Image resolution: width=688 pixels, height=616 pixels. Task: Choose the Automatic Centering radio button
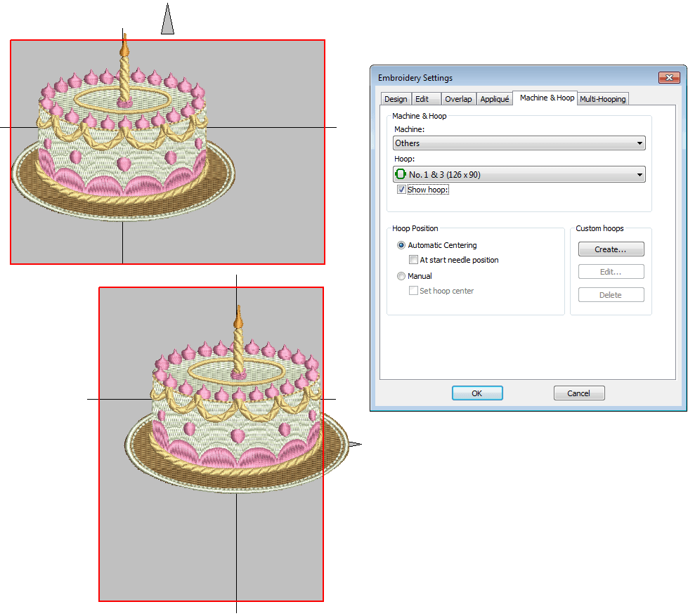(x=401, y=245)
